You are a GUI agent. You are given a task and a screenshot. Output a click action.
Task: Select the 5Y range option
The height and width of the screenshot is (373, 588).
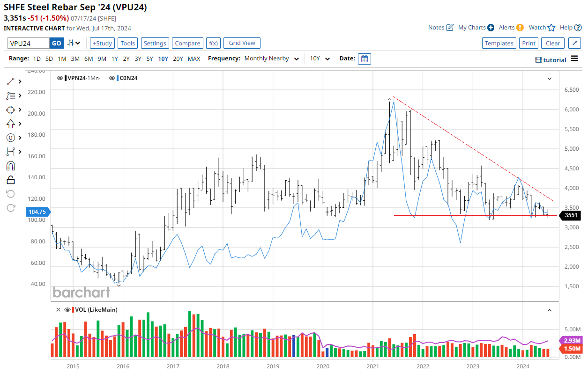point(149,59)
